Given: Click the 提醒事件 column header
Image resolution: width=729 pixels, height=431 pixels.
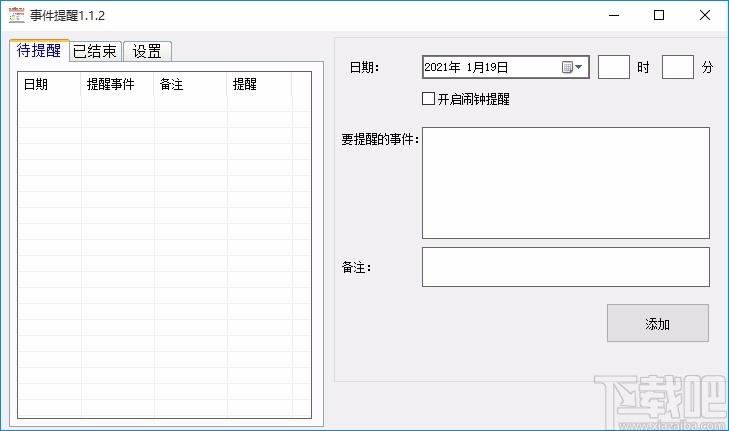Looking at the screenshot, I should [117, 84].
